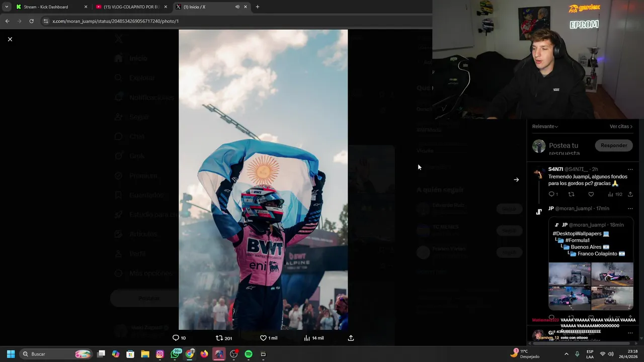Repost S4N7I's comment
The image size is (644, 362).
(x=571, y=194)
